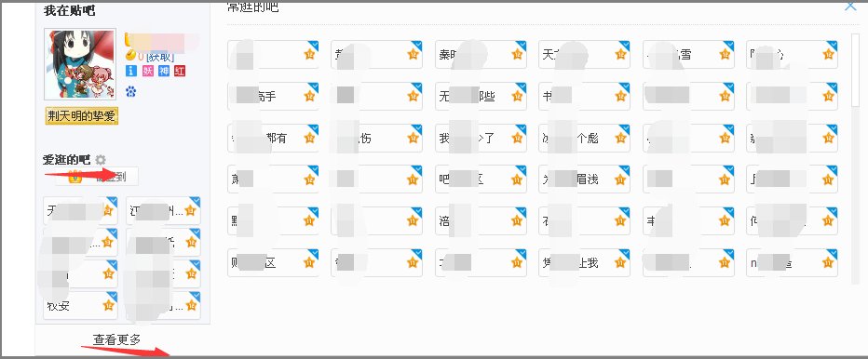868x359 pixels.
Task: Open 查看更多 to see more bars
Action: (x=116, y=339)
